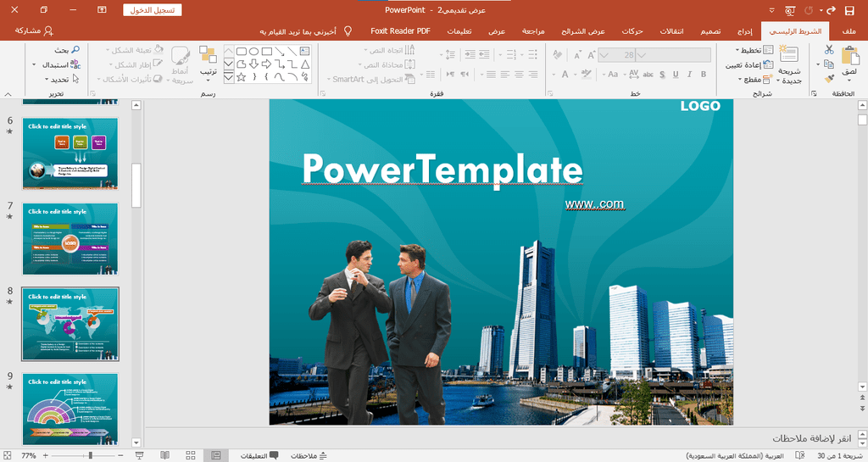Viewport: 868px width, 462px height.
Task: Open the Transitions (انتقالات) tab
Action: point(671,31)
